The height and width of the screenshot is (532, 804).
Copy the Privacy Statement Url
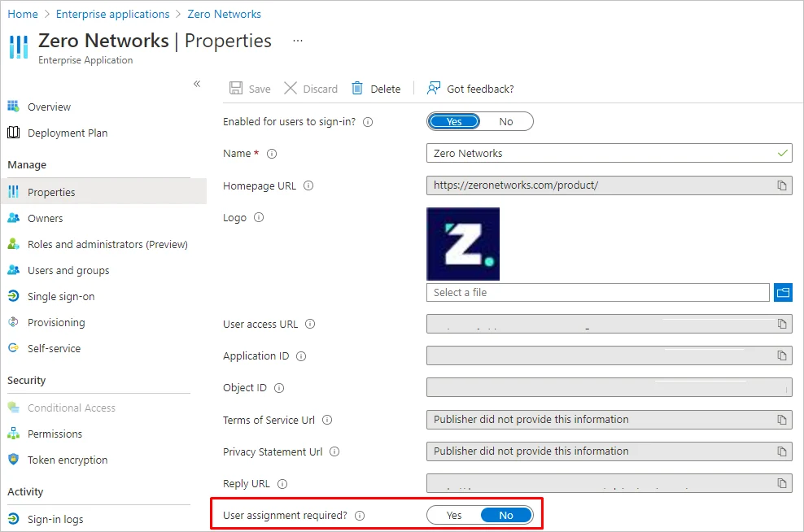point(781,451)
